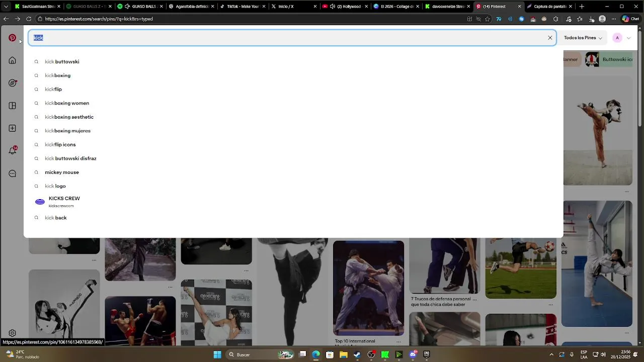Add page to favorites star icon

click(x=488, y=19)
